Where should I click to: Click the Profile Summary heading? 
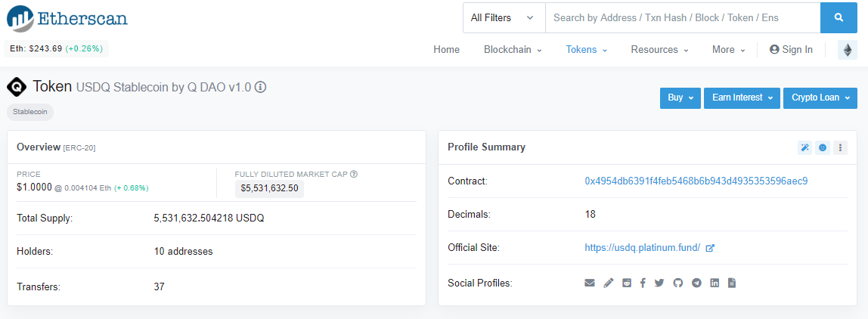click(487, 147)
